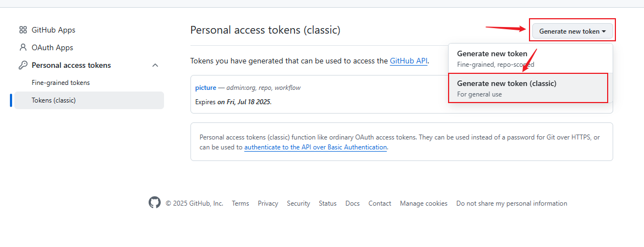This screenshot has height=247, width=644.
Task: Choose fine-grained, repo-scoped Generate new token
Action: 531,58
